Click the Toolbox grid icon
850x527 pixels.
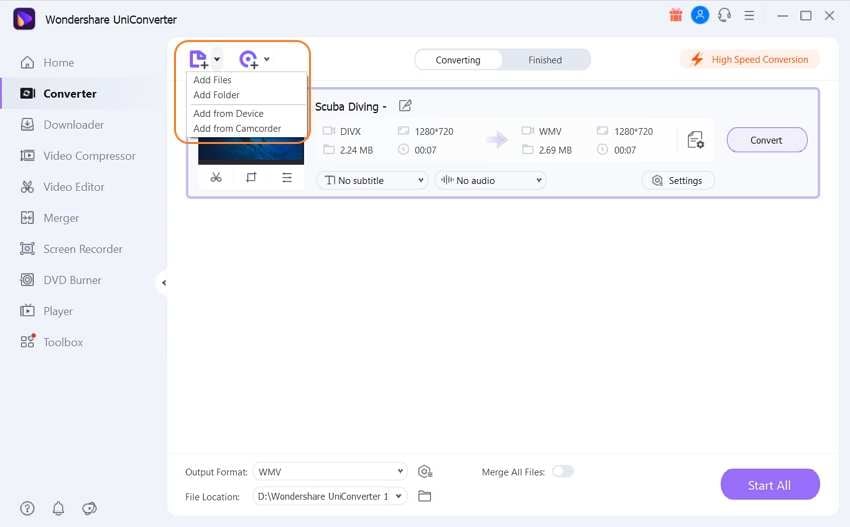[x=27, y=341]
